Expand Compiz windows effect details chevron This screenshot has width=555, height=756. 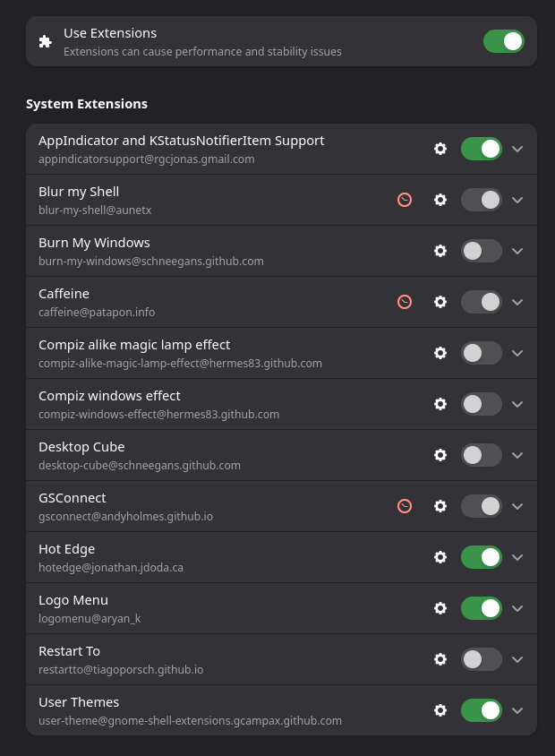[x=517, y=404]
